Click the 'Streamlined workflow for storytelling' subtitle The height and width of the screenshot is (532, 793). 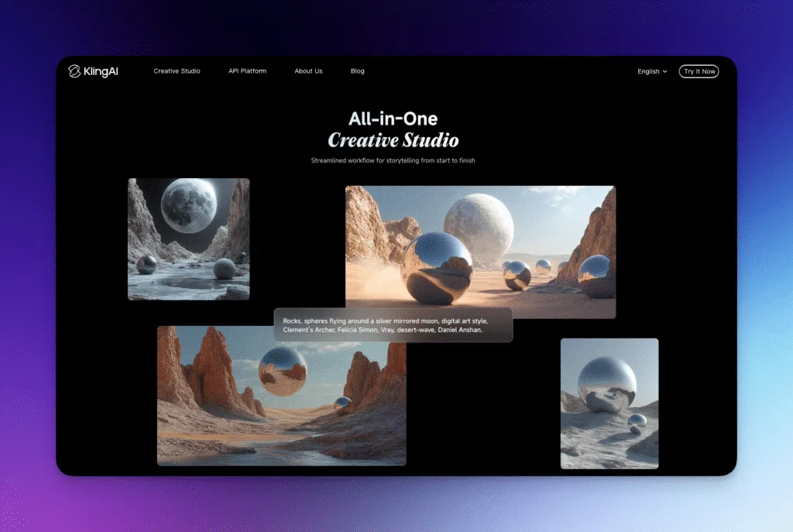point(393,161)
